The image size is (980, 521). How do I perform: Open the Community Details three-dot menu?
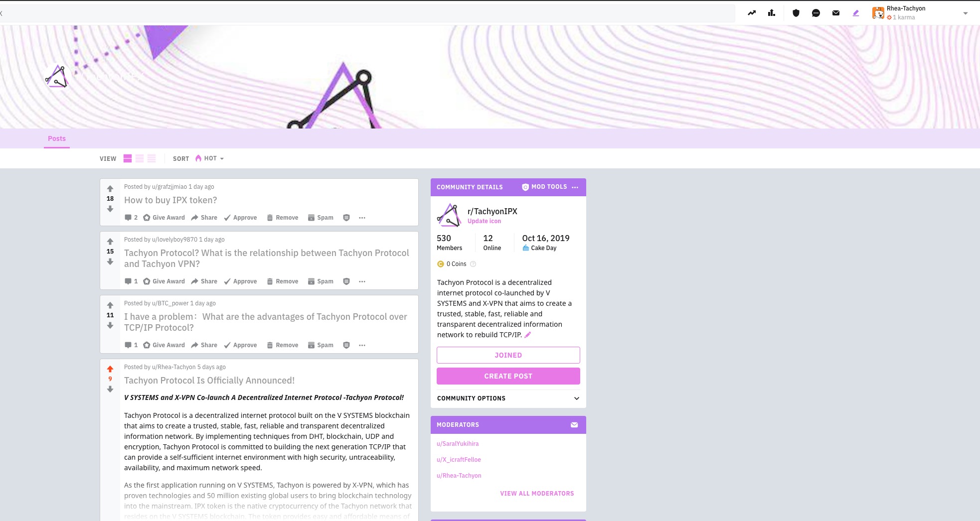(x=575, y=187)
